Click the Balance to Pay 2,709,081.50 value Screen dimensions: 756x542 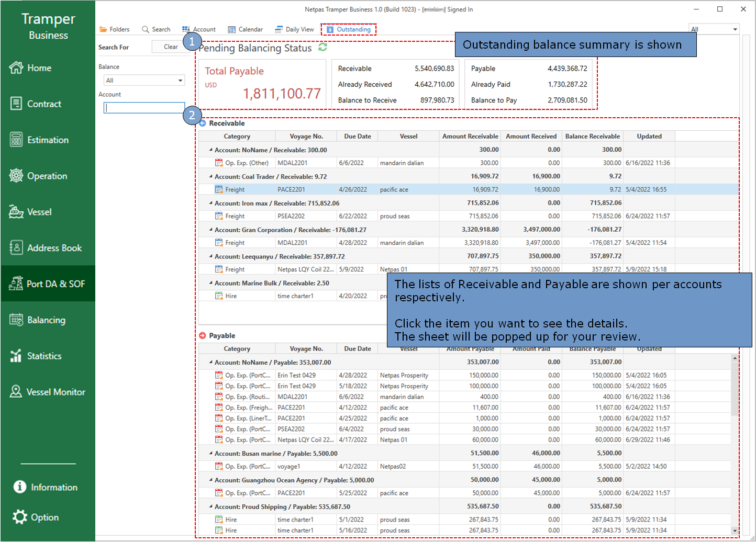568,100
